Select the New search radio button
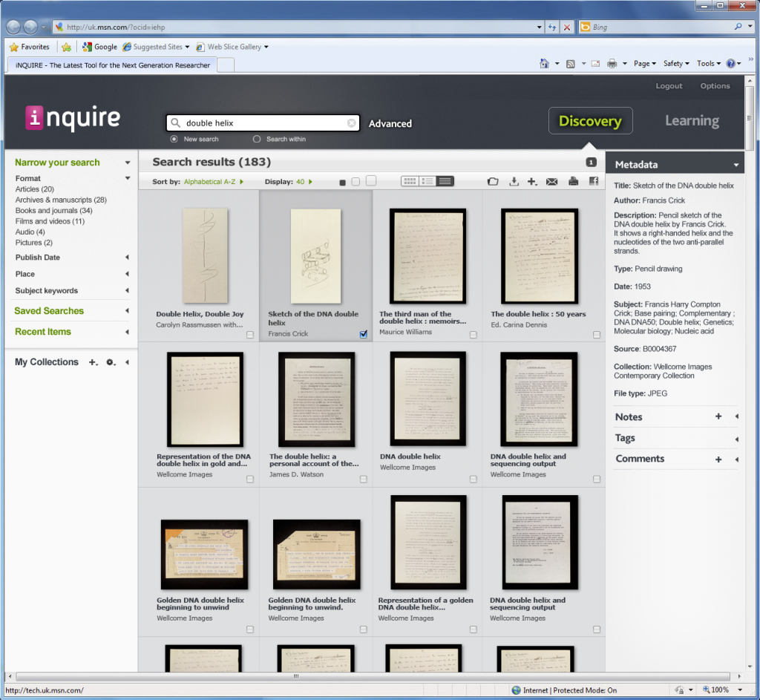Screen dimensions: 760x700 tap(174, 139)
